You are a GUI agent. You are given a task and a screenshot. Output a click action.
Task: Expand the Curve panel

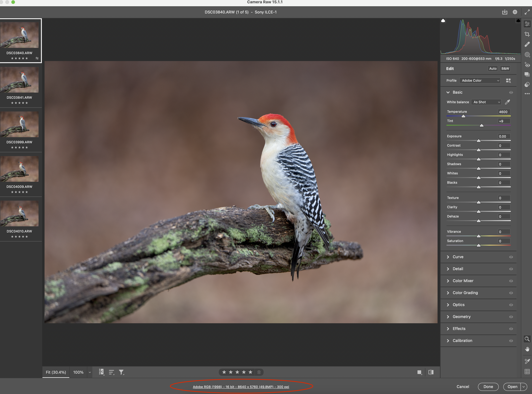[458, 257]
